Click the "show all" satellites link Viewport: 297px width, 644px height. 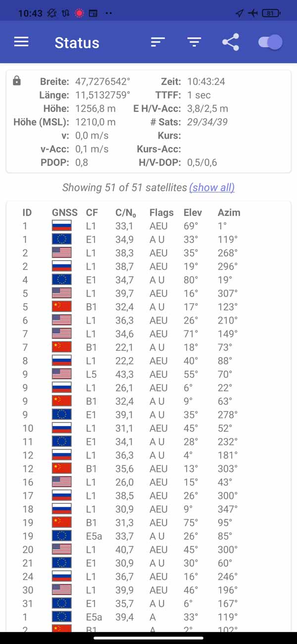coord(212,187)
